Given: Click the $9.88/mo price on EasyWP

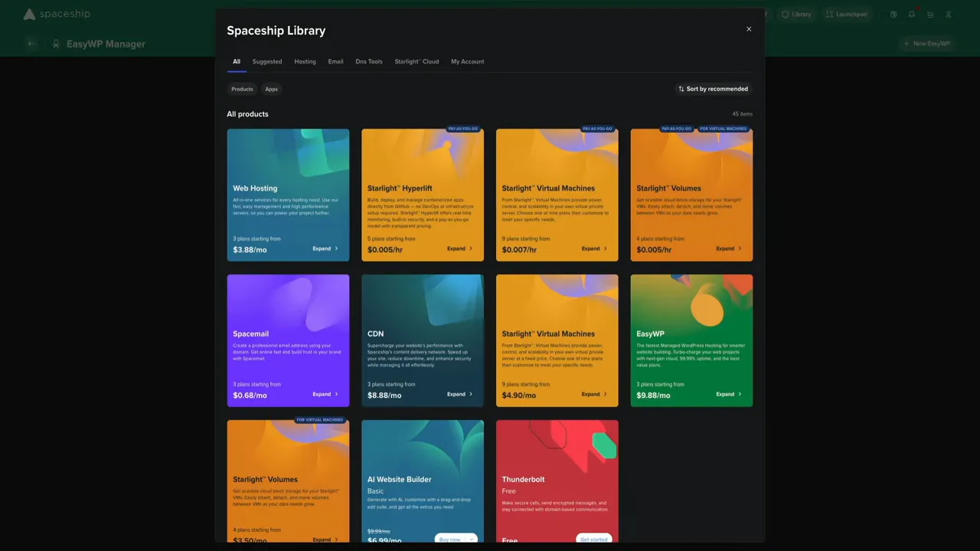Looking at the screenshot, I should [653, 395].
